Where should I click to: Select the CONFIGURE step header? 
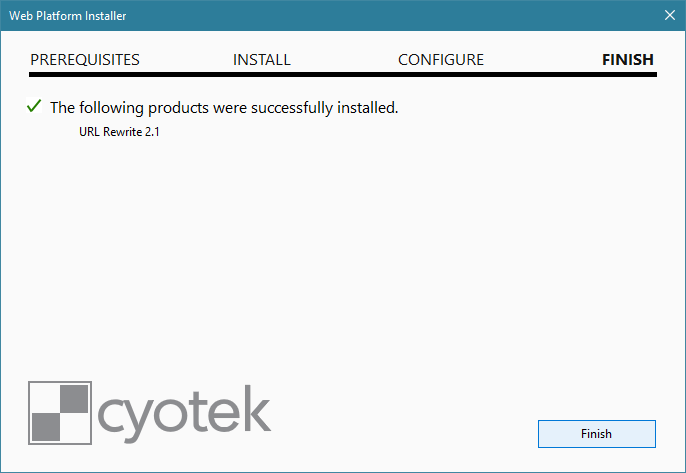[441, 60]
